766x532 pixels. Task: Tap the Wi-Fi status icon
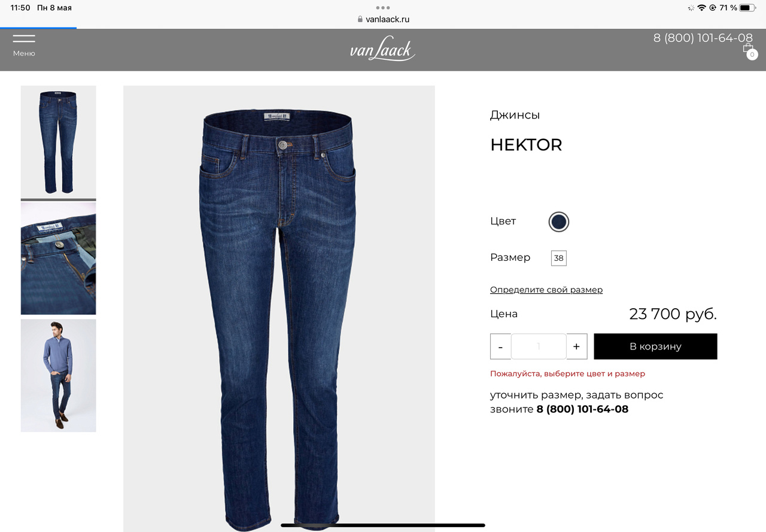pos(701,8)
